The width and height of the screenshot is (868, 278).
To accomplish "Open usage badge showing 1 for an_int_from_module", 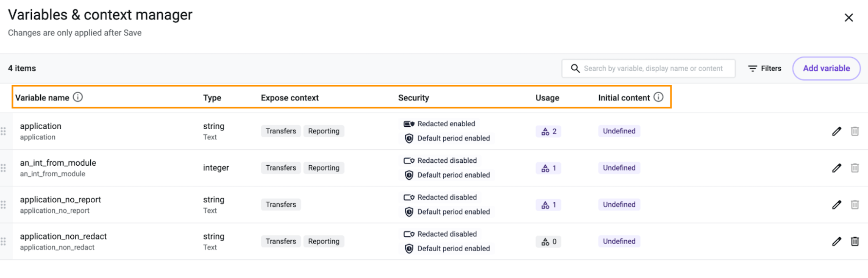I will coord(548,168).
